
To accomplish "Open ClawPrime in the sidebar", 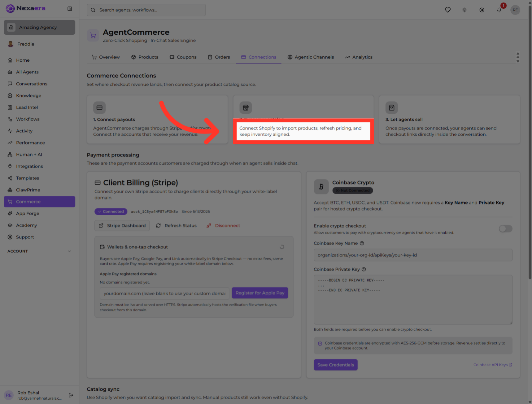I will tap(39, 190).
